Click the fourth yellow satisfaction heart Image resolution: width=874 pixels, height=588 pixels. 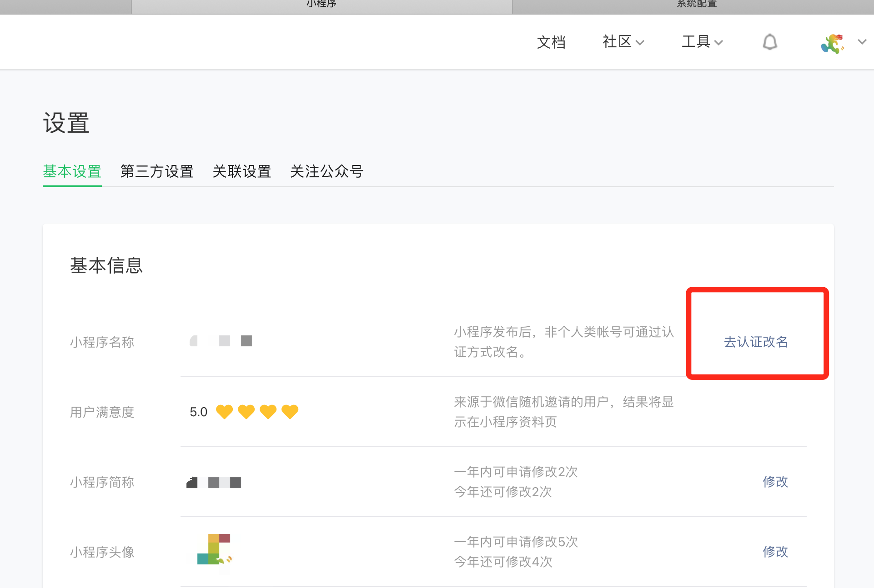coord(290,412)
